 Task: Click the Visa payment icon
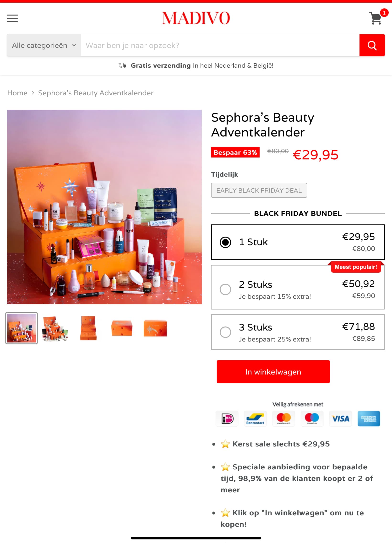coord(340,418)
